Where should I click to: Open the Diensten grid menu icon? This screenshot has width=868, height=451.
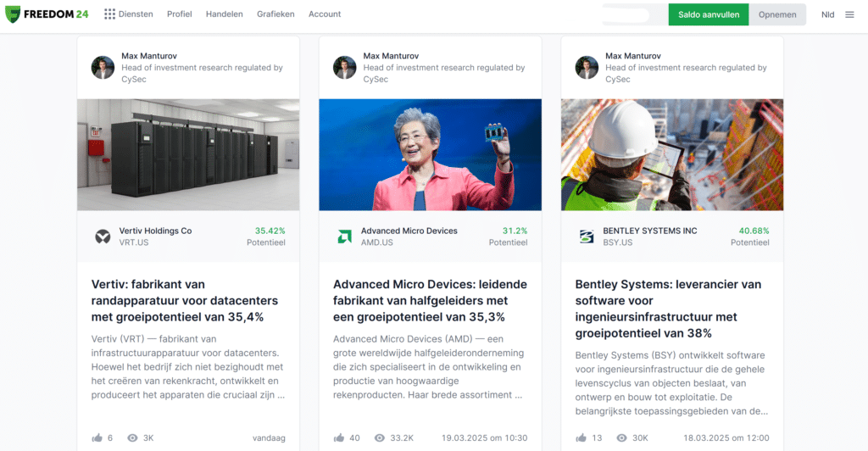109,14
